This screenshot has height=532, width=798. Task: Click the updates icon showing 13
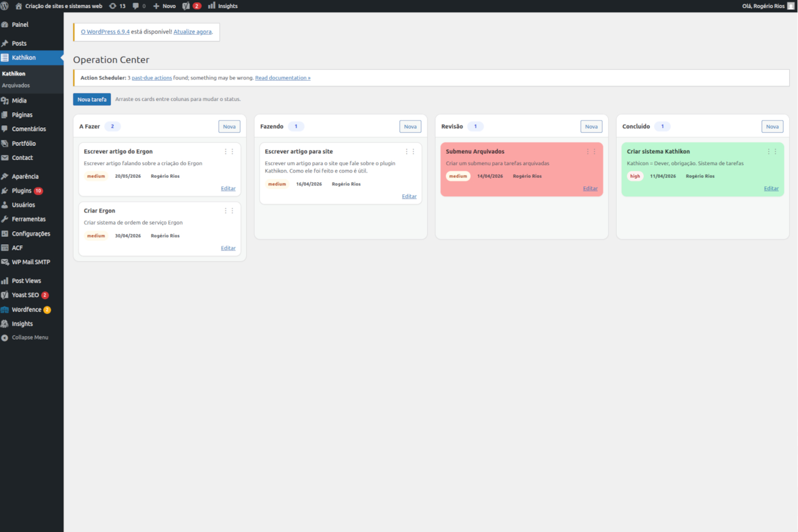[x=113, y=6]
